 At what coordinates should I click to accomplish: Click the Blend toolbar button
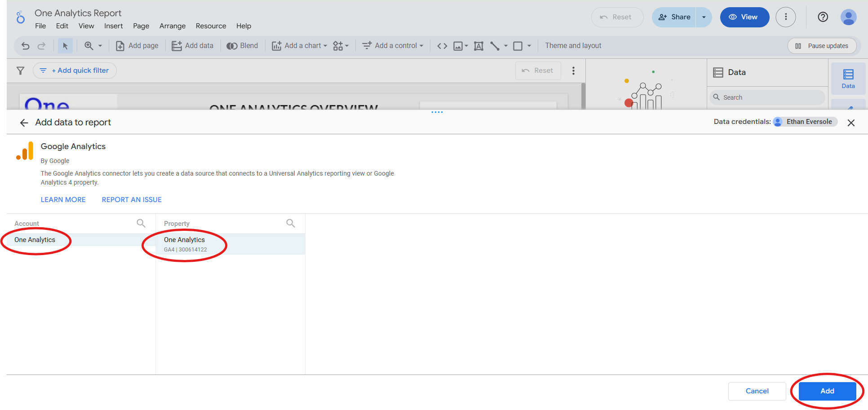[x=242, y=46]
